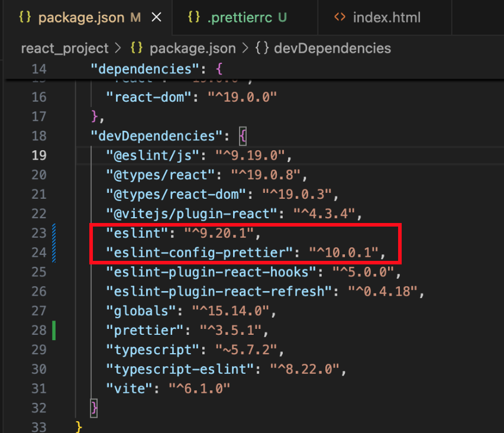The image size is (504, 433).
Task: Open the index.html tab
Action: coord(385,17)
